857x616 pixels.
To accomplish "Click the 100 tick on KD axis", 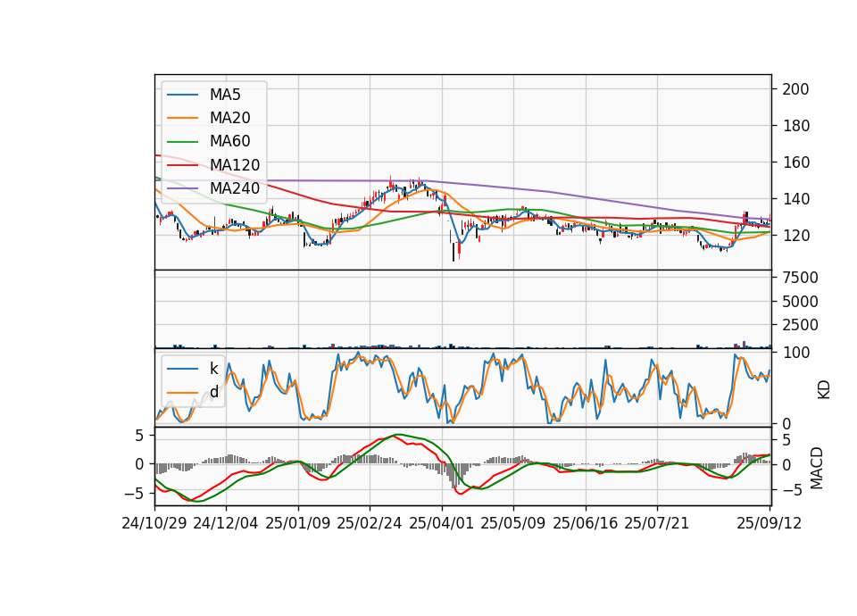I will click(795, 353).
